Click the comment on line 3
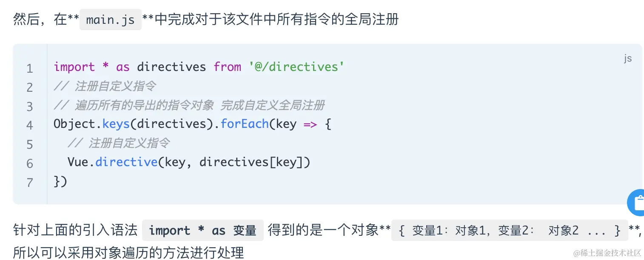 click(x=189, y=105)
